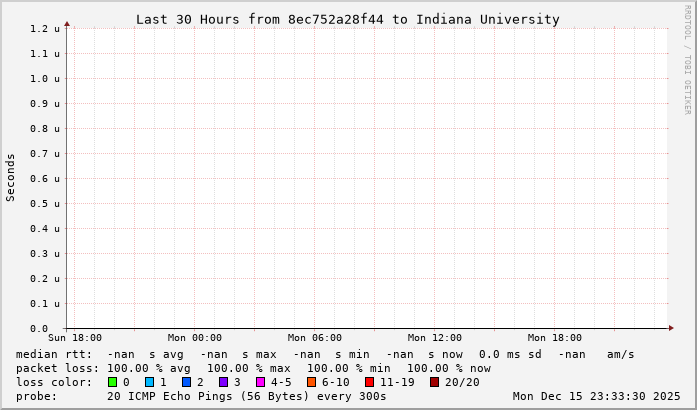Click the green loss color swatch for 0
This screenshot has height=410, width=697.
112,382
